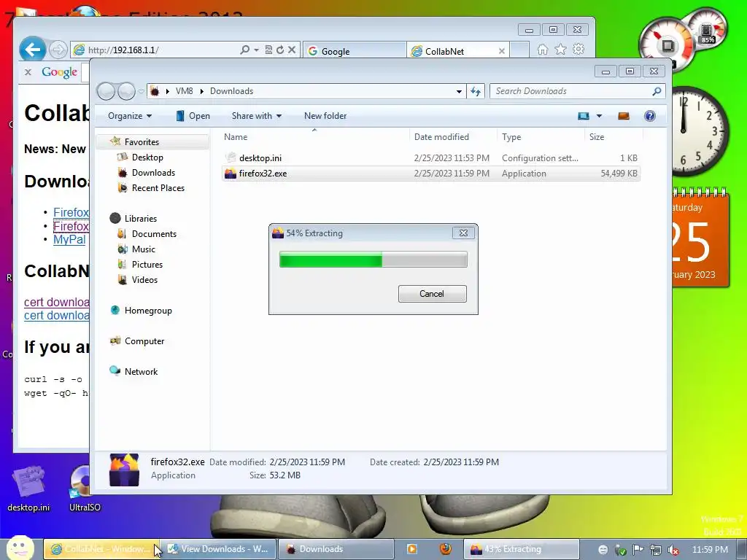Click the firefox32.exe file icon
The image size is (747, 560).
(231, 174)
